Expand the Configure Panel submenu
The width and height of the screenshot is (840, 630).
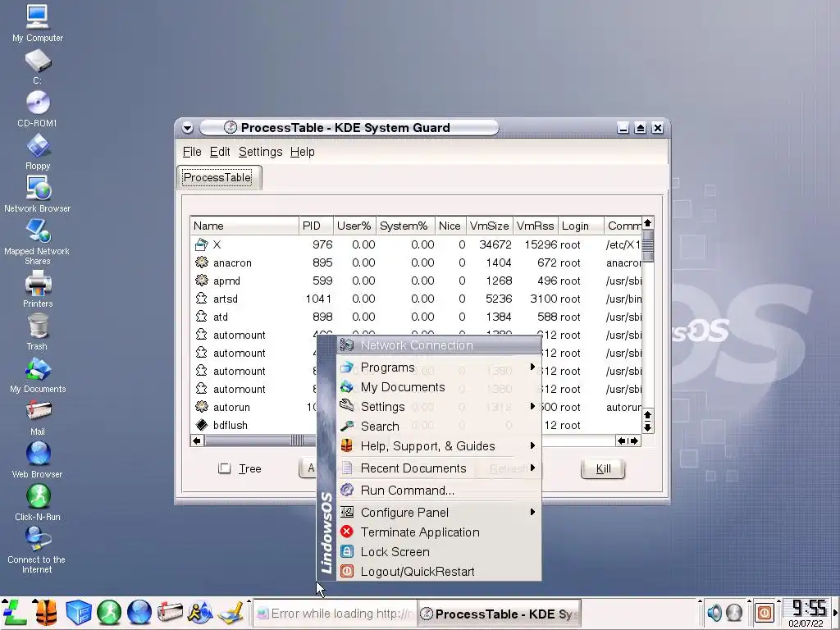point(438,513)
